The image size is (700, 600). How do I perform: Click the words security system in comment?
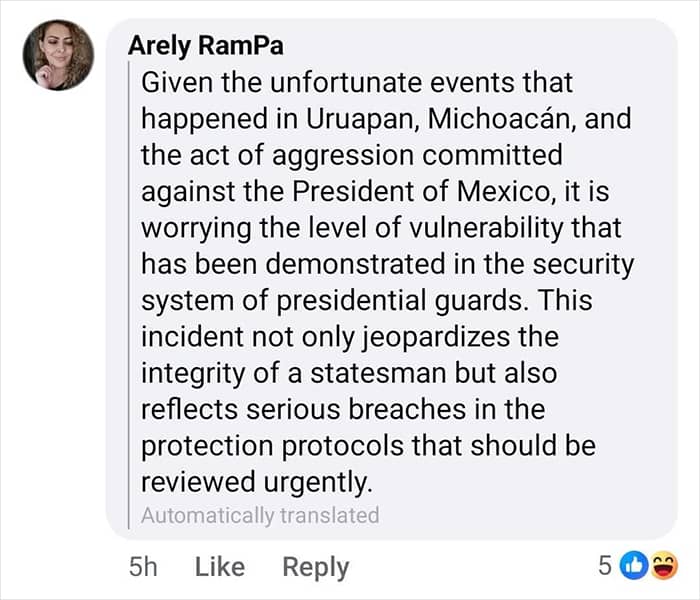[x=388, y=282]
